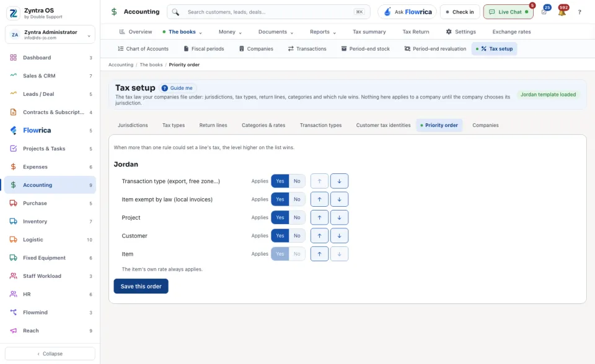595x364 pixels.
Task: Set Item exempt by law Applies to No
Action: [x=297, y=199]
